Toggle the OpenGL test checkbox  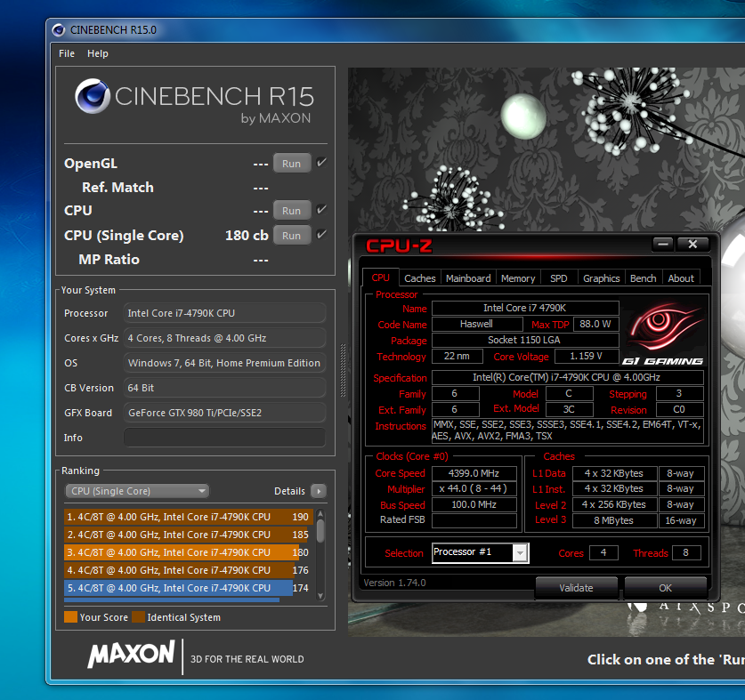pyautogui.click(x=321, y=163)
